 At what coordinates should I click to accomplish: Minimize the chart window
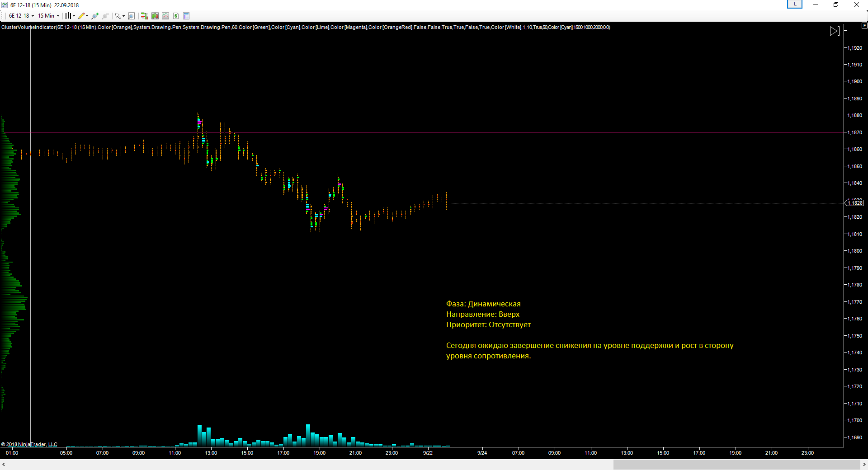pos(816,5)
